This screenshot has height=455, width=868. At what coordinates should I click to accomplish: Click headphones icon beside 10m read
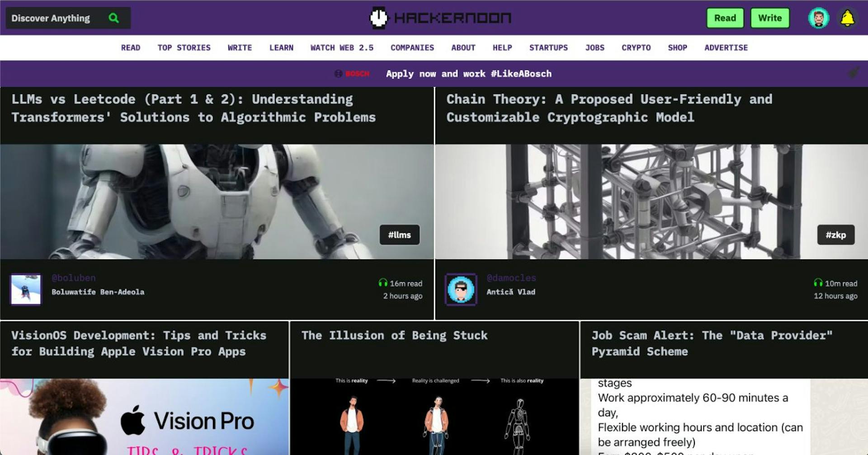click(x=818, y=283)
